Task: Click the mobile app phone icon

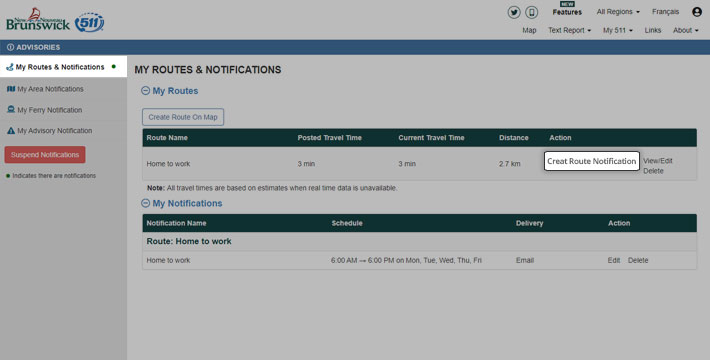Action: coord(532,12)
